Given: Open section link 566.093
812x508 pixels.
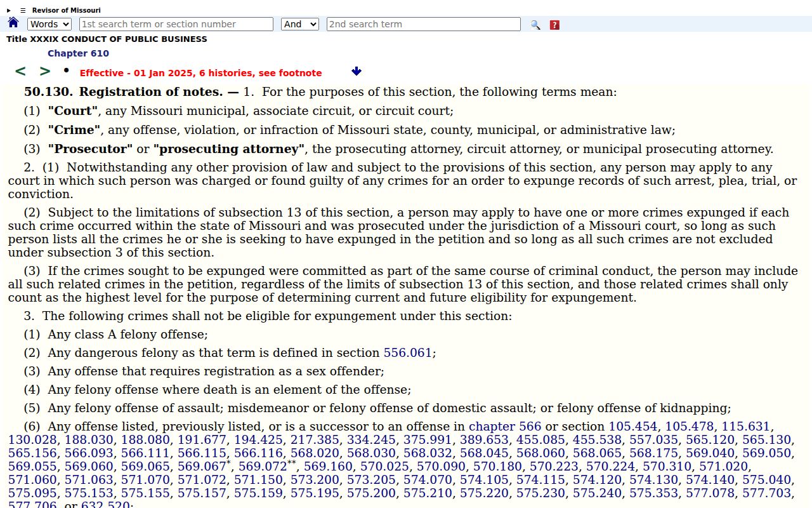Looking at the screenshot, I should coord(89,453).
